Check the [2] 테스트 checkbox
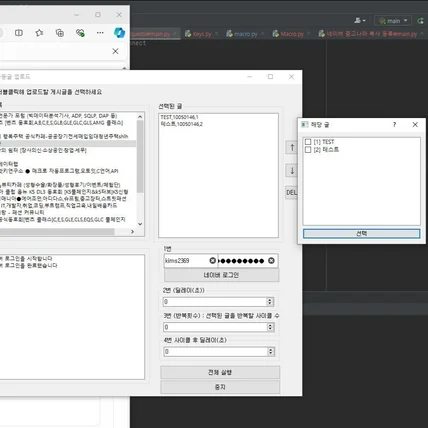 coord(308,150)
